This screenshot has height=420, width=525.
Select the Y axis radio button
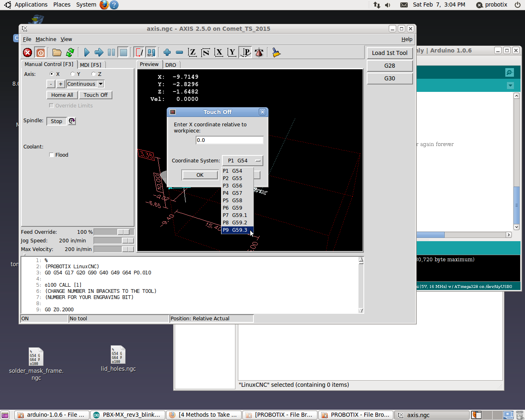tap(73, 74)
